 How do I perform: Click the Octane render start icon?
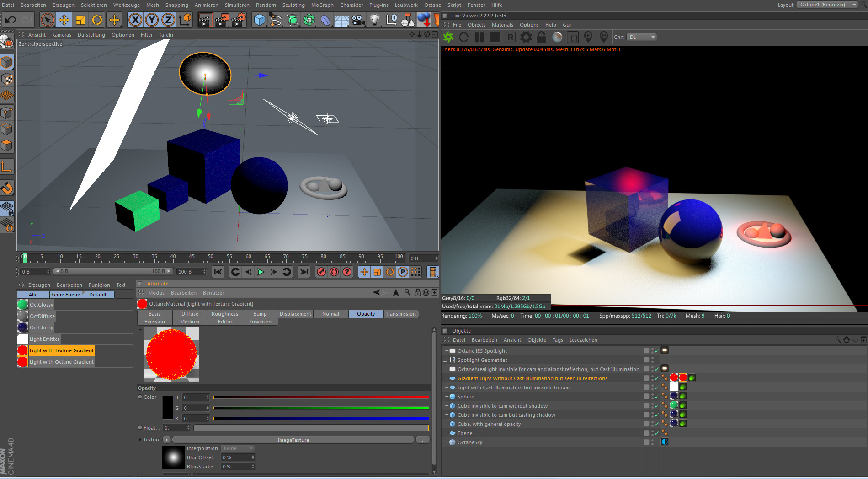[x=448, y=38]
